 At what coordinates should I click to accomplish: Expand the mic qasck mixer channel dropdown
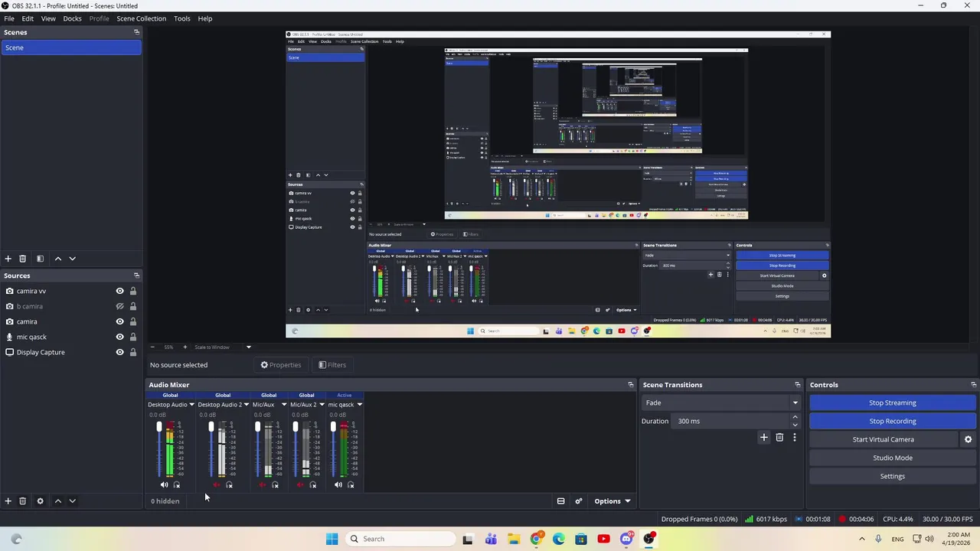click(359, 405)
